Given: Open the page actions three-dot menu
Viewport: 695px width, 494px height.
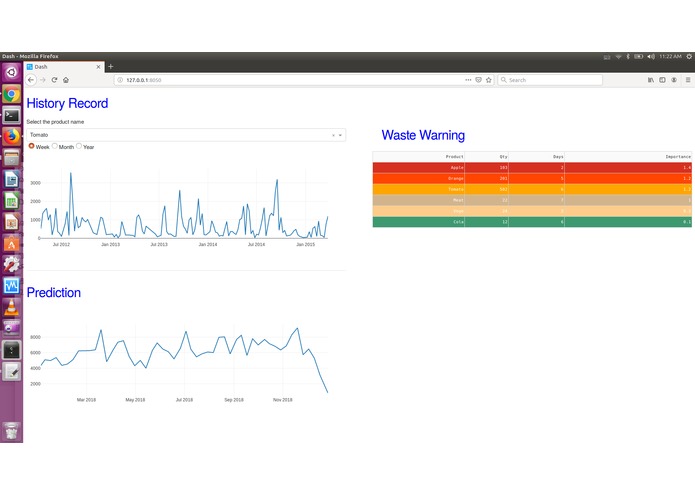Looking at the screenshot, I should point(468,80).
